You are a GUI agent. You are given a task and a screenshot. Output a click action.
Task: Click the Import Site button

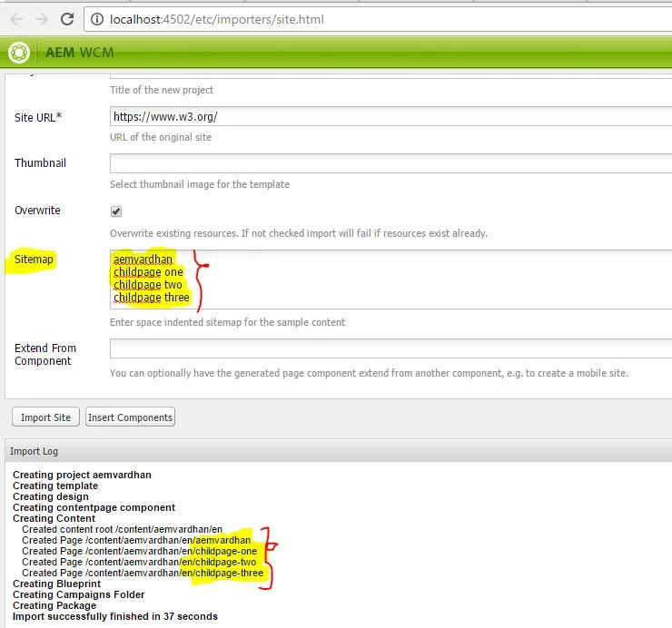(45, 417)
